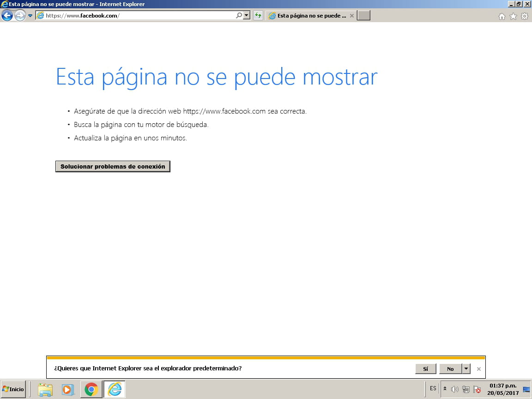Viewport: 532px width, 399px height.
Task: Click the Forward arrow navigation button
Action: coord(20,16)
